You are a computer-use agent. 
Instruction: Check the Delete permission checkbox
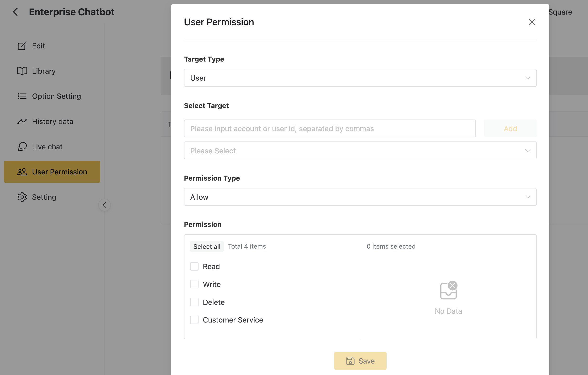pyautogui.click(x=194, y=302)
